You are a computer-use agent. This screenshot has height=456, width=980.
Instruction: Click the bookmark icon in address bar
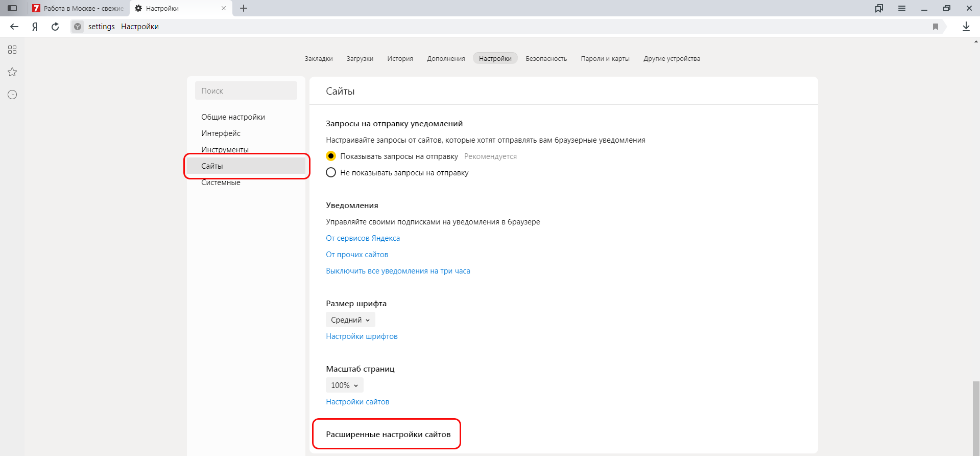point(935,27)
